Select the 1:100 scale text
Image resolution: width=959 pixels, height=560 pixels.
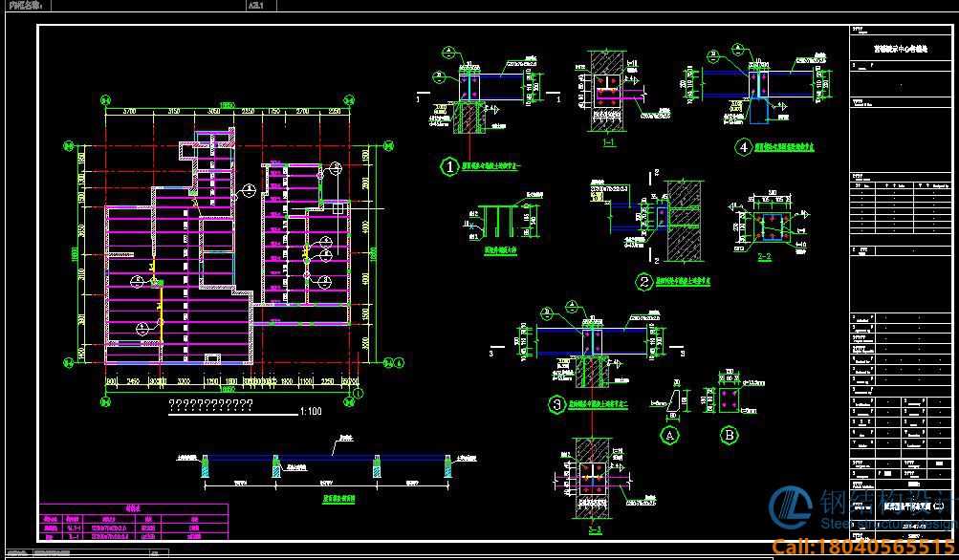tap(311, 411)
